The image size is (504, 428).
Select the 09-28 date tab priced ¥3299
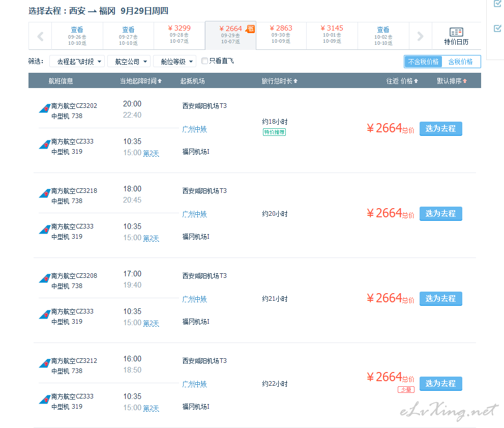180,36
